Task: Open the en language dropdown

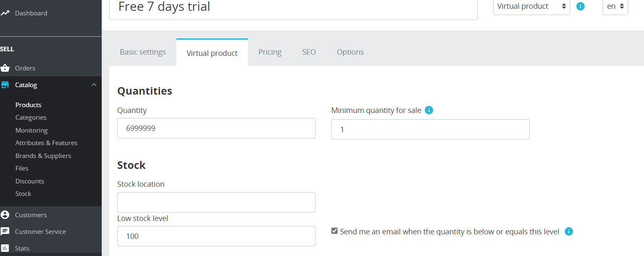Action: [x=615, y=6]
